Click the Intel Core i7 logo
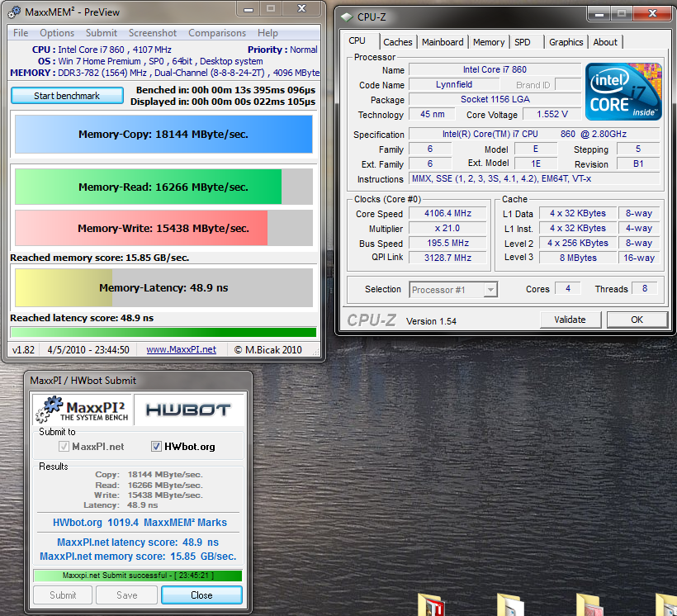The image size is (677, 616). [623, 92]
